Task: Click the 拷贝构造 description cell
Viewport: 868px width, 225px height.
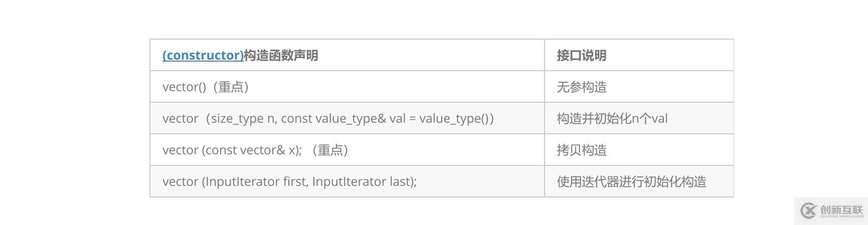Action: (x=639, y=150)
